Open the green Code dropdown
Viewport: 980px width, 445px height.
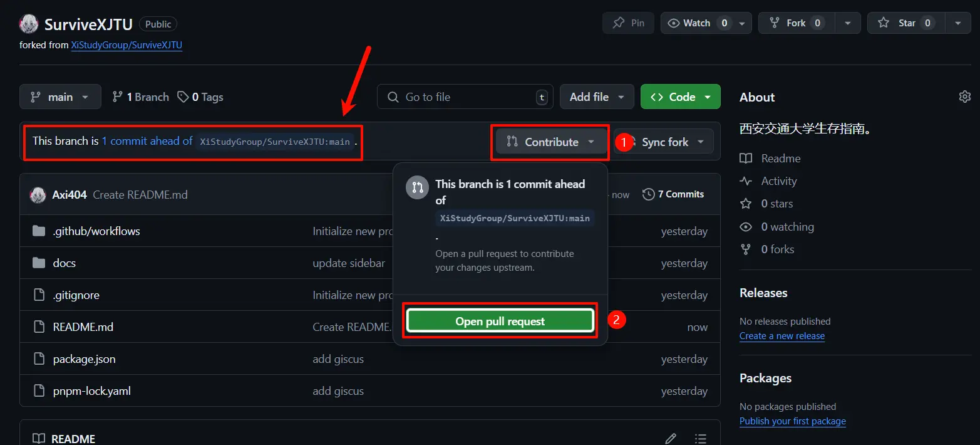pos(681,97)
